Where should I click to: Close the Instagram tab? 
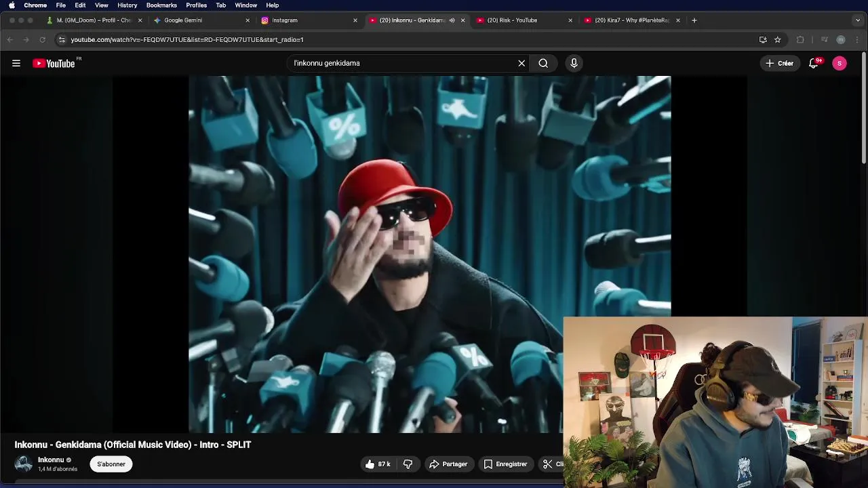[x=355, y=20]
